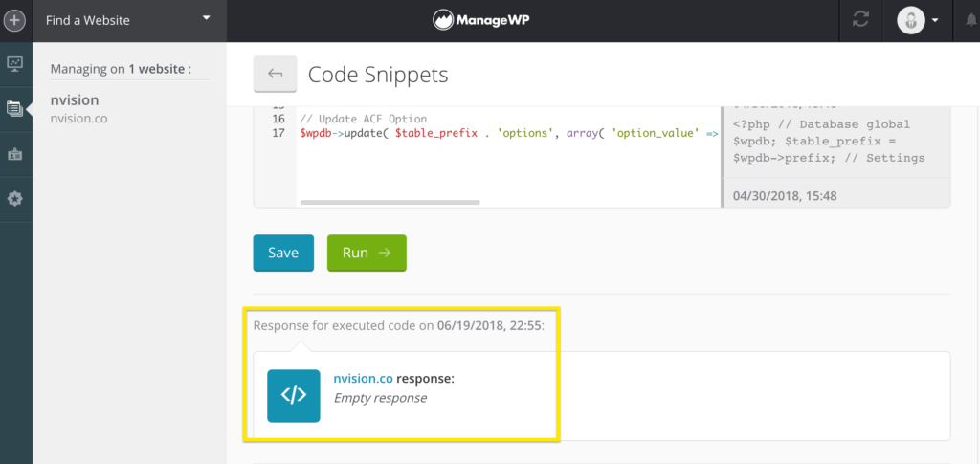980x464 pixels.
Task: Click the ManageWP logo
Action: pyautogui.click(x=481, y=21)
